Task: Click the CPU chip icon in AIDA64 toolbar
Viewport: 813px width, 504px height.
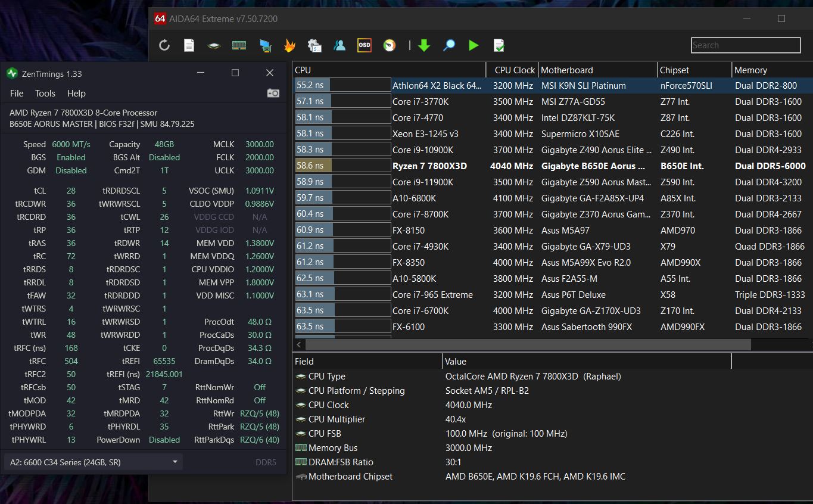Action: [x=214, y=45]
